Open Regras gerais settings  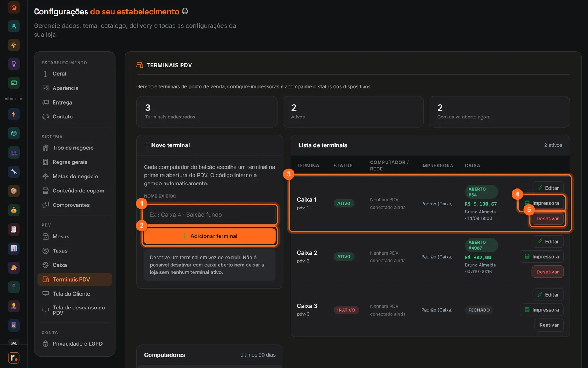[75, 162]
